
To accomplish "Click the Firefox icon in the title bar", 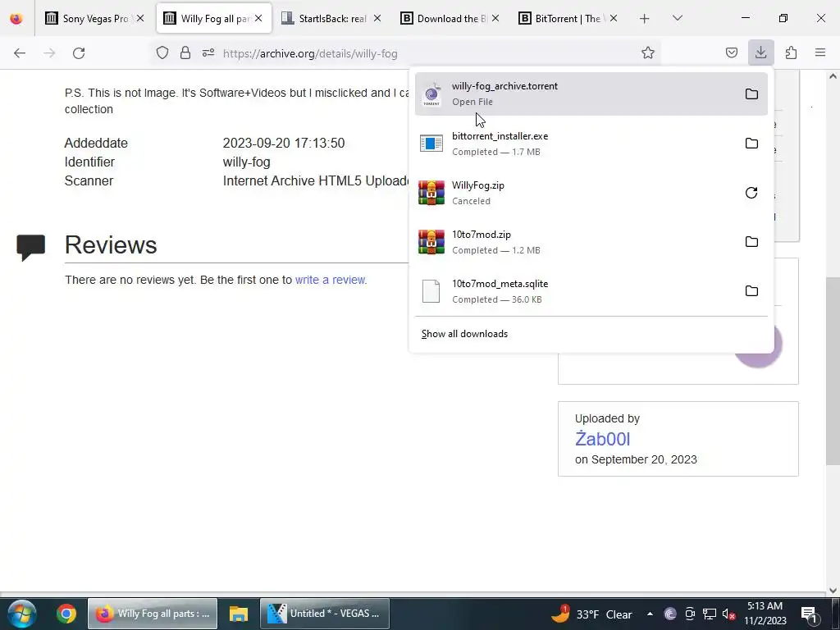I will click(x=16, y=18).
